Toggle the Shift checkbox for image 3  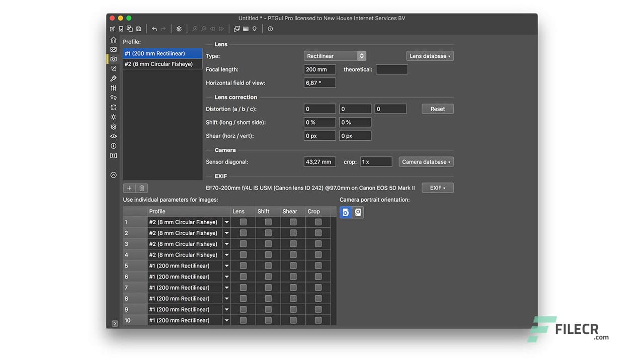[x=268, y=244]
